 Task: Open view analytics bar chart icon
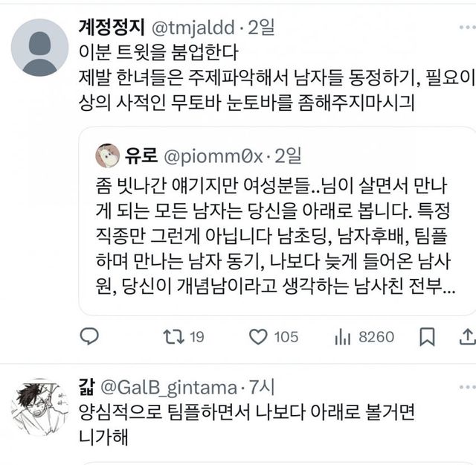click(342, 337)
